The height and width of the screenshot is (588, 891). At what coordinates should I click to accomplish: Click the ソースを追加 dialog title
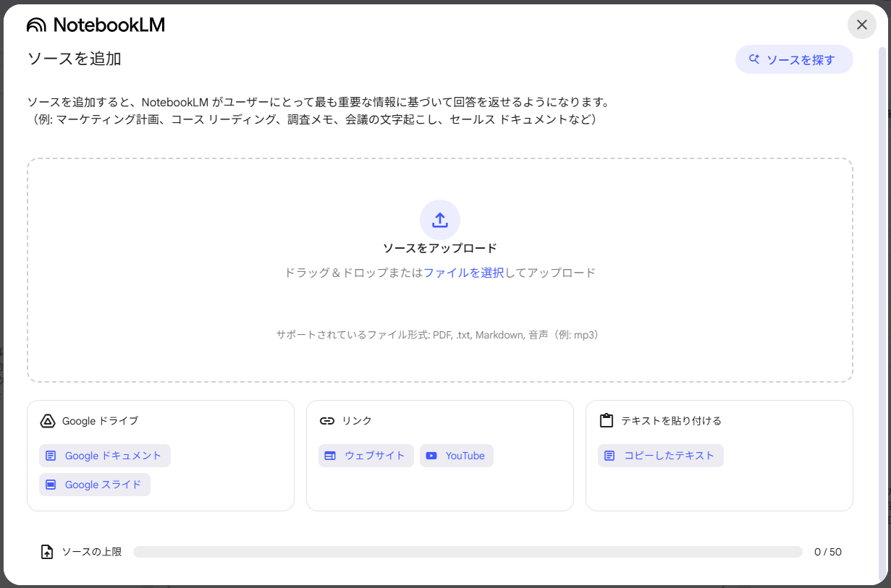point(74,59)
